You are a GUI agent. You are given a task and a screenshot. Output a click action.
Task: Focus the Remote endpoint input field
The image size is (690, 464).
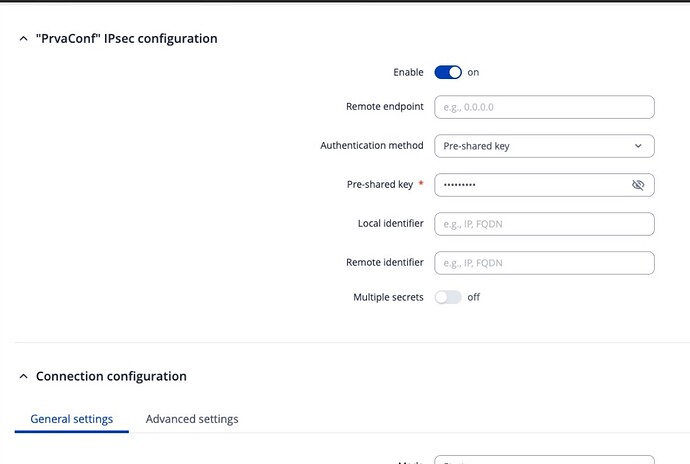click(544, 107)
